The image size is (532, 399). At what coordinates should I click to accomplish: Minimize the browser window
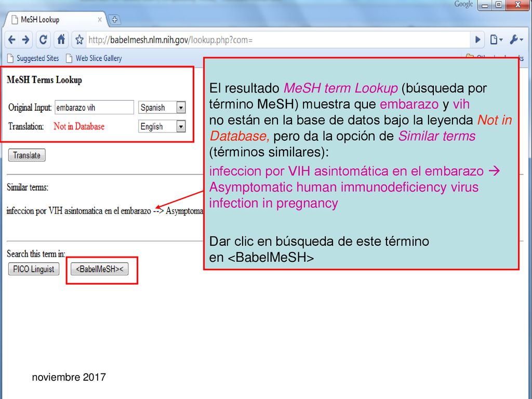click(x=485, y=5)
